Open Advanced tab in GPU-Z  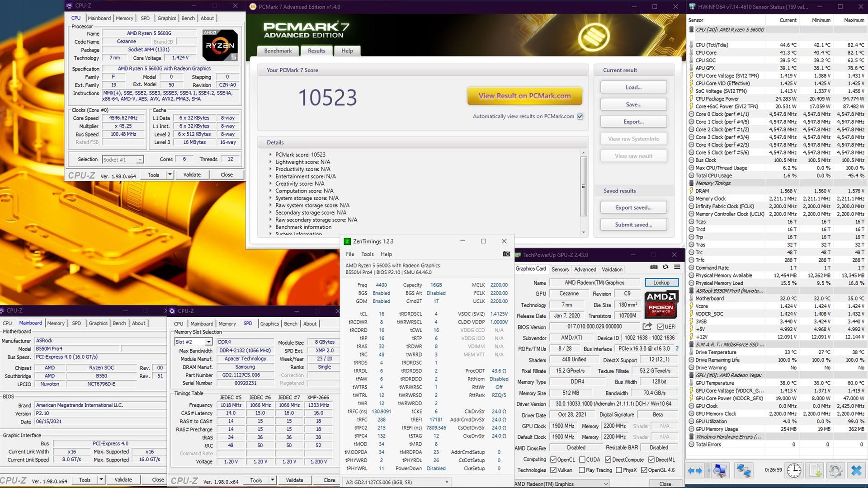(x=585, y=269)
